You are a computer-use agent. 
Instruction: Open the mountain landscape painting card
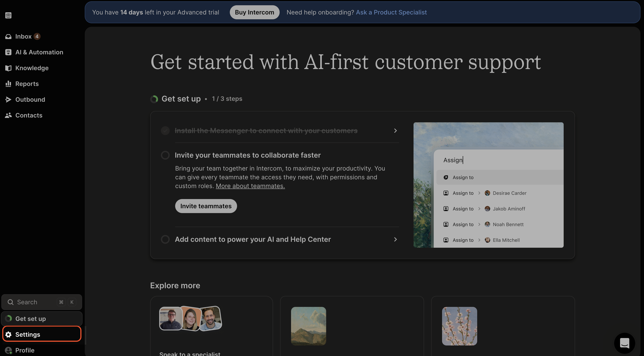[308, 326]
